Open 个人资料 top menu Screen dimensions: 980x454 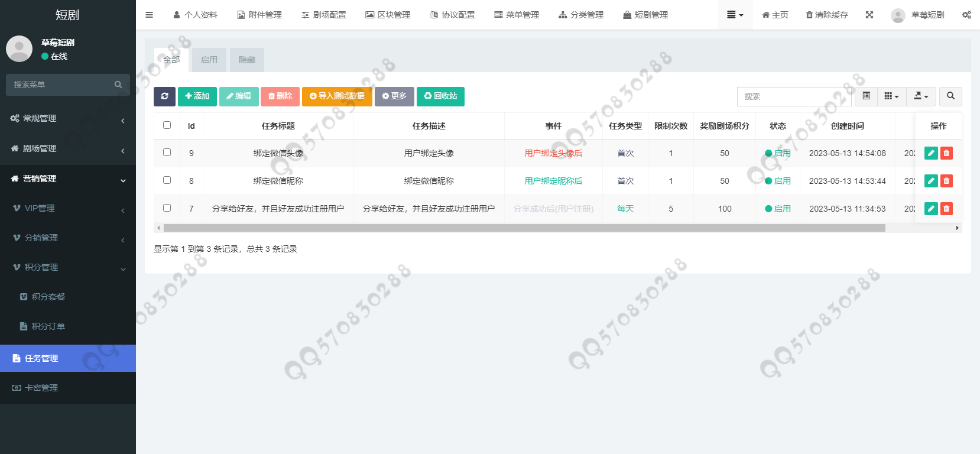coord(195,15)
